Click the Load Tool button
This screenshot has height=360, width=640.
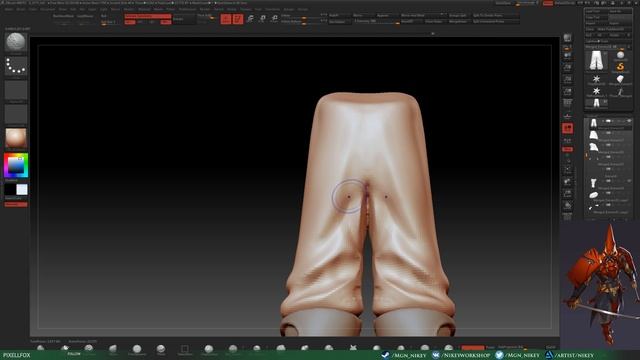[x=596, y=11]
